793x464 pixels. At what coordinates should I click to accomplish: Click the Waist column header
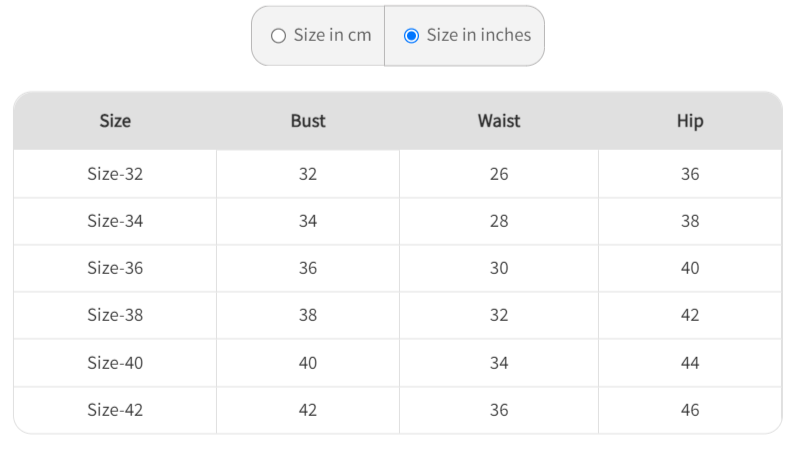click(499, 121)
